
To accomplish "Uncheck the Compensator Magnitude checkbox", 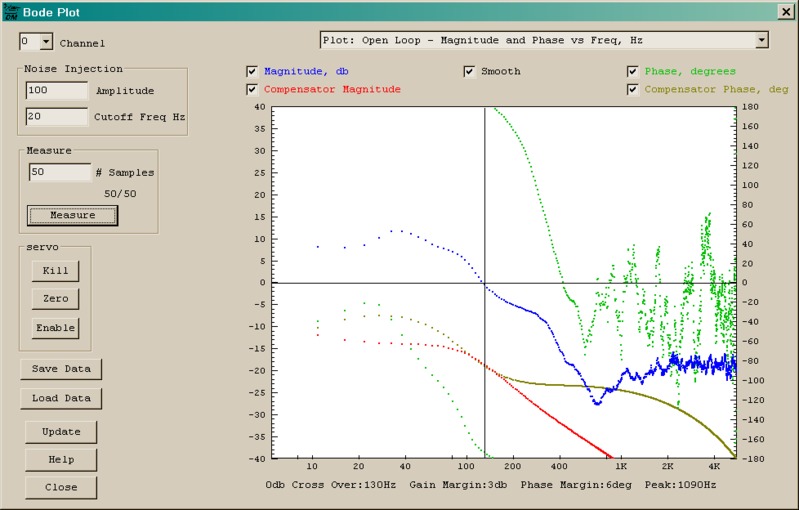I will tap(252, 90).
